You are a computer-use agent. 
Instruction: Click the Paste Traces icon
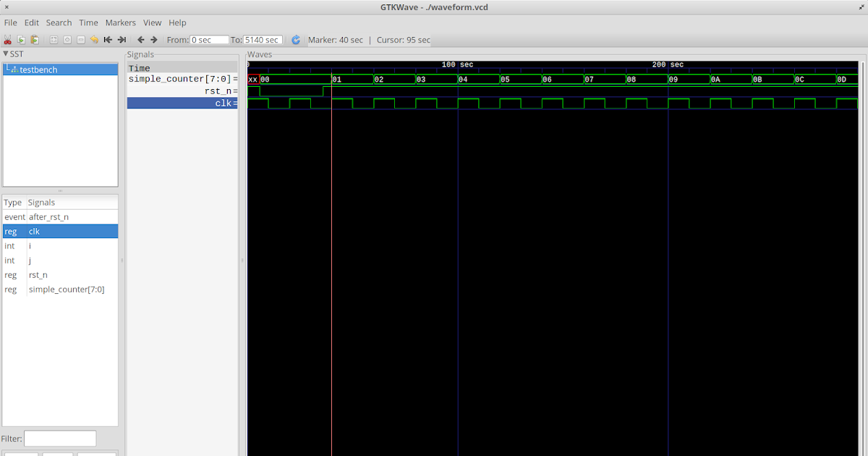point(34,40)
